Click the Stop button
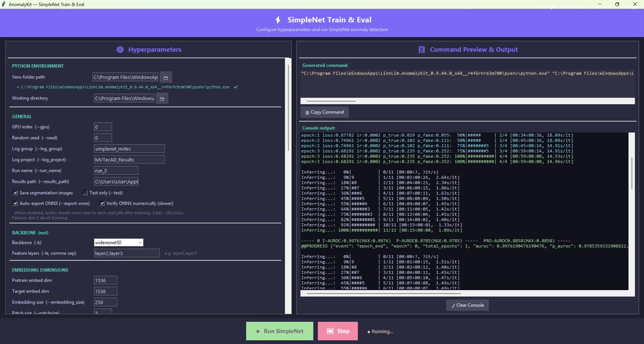 [x=338, y=331]
